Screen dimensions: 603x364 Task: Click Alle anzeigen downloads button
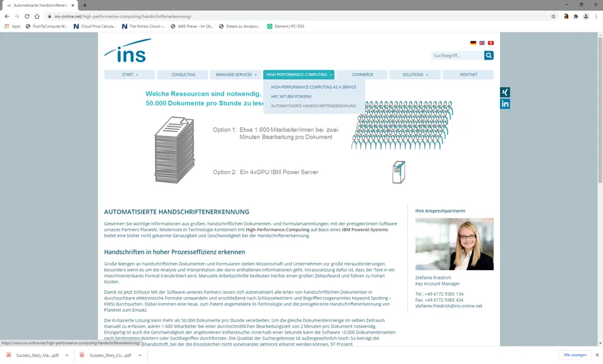click(x=575, y=355)
